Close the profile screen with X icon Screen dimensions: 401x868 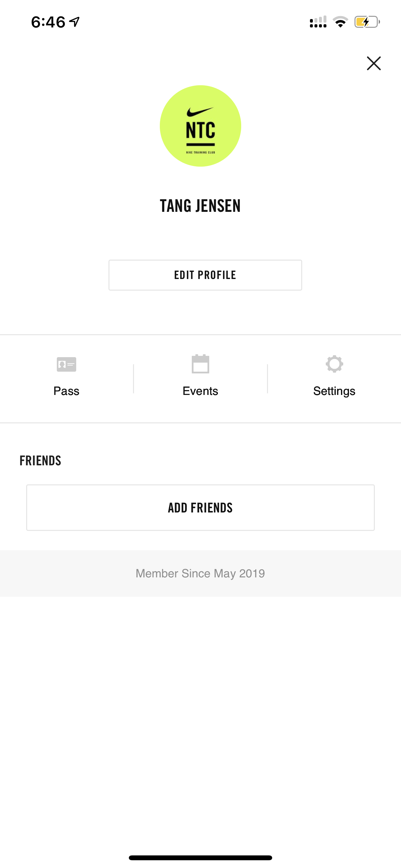tap(374, 63)
